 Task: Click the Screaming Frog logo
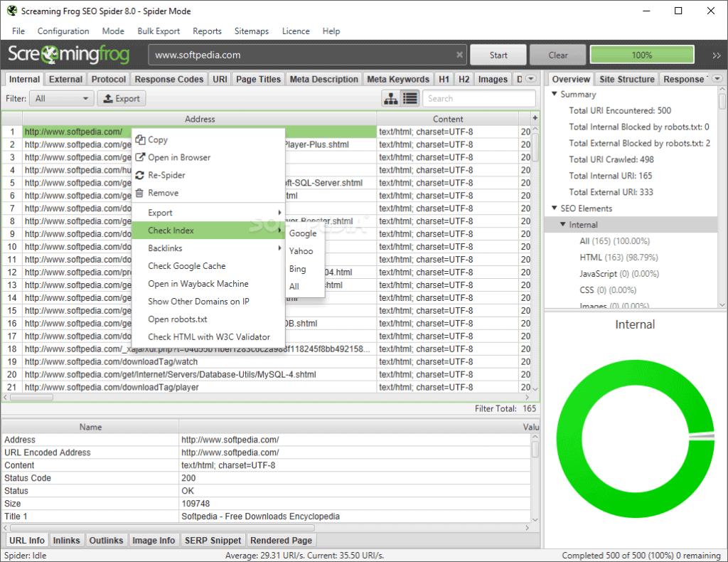coord(69,54)
